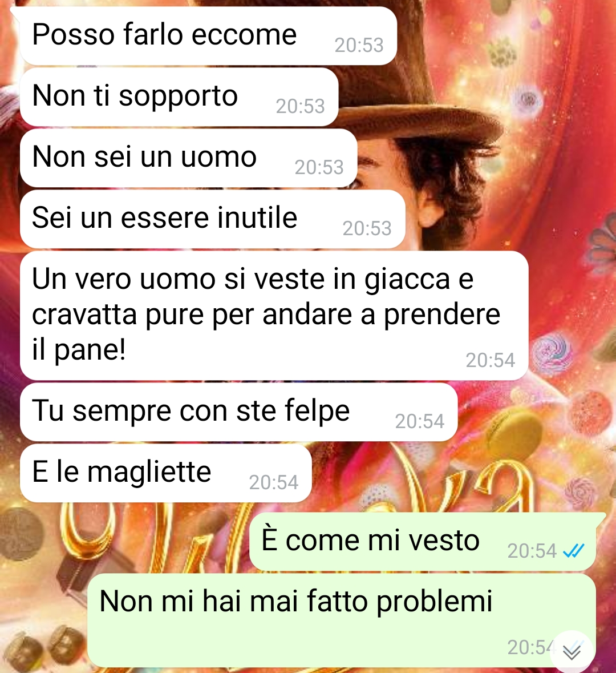Tap the 20:54 timestamp beside 'Tu sempre con ste felpe'
The height and width of the screenshot is (673, 616).
[420, 422]
